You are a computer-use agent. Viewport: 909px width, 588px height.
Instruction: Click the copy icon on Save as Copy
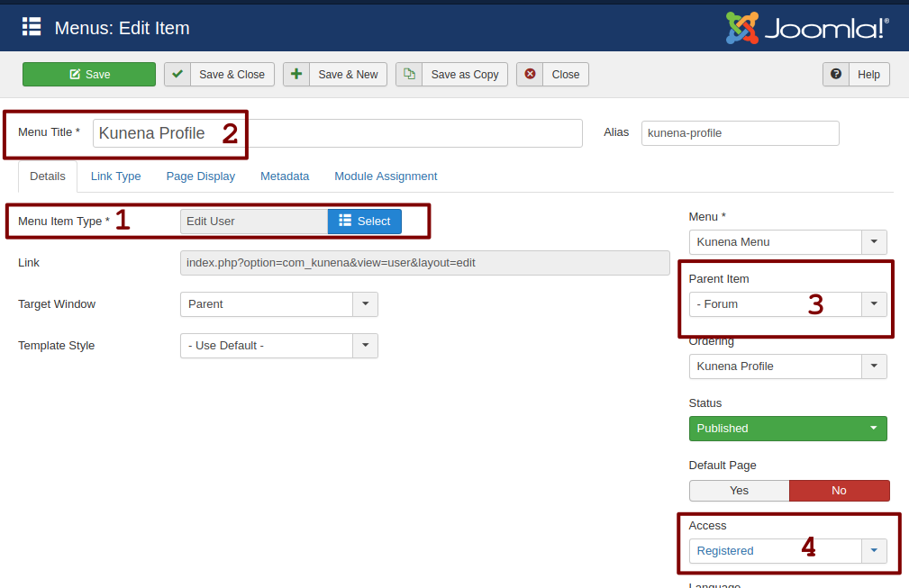(409, 75)
